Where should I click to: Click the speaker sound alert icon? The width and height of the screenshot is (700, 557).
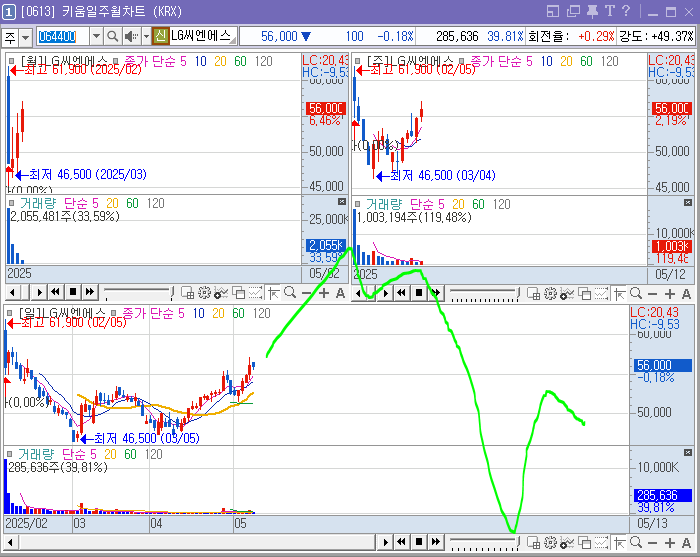click(131, 36)
